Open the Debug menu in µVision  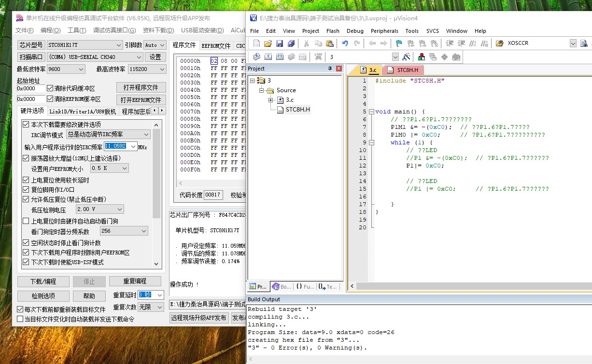pyautogui.click(x=355, y=31)
